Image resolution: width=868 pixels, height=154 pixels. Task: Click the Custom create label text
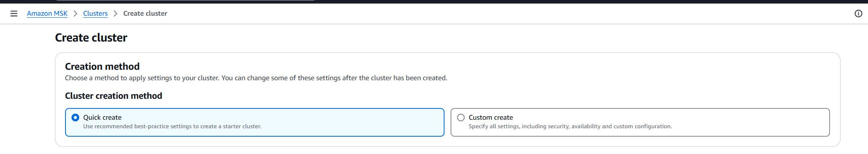point(491,117)
